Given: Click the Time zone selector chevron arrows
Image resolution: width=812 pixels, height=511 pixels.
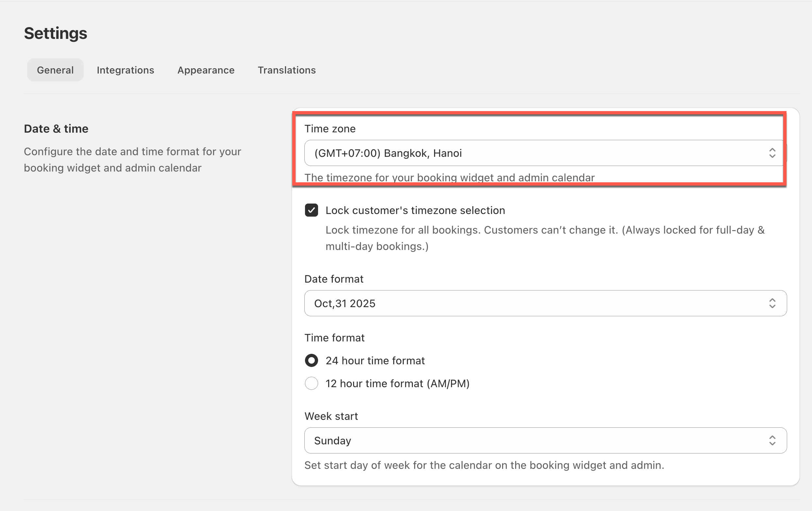Looking at the screenshot, I should 772,153.
